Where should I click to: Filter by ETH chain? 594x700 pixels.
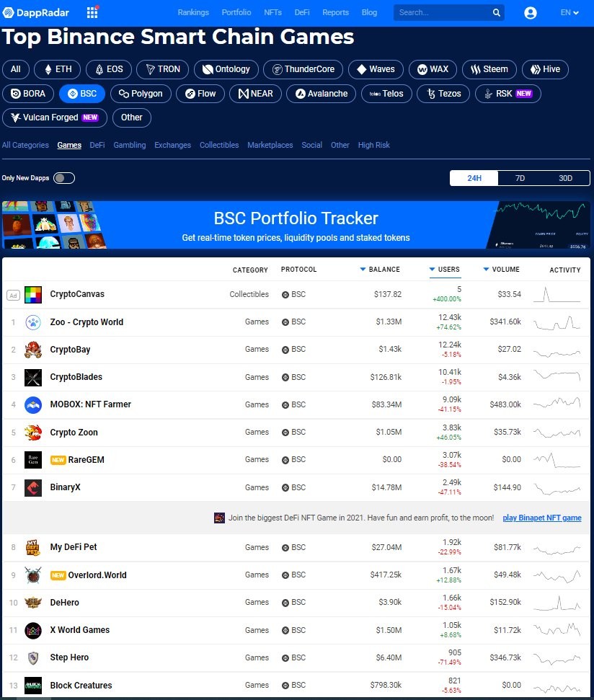(58, 69)
